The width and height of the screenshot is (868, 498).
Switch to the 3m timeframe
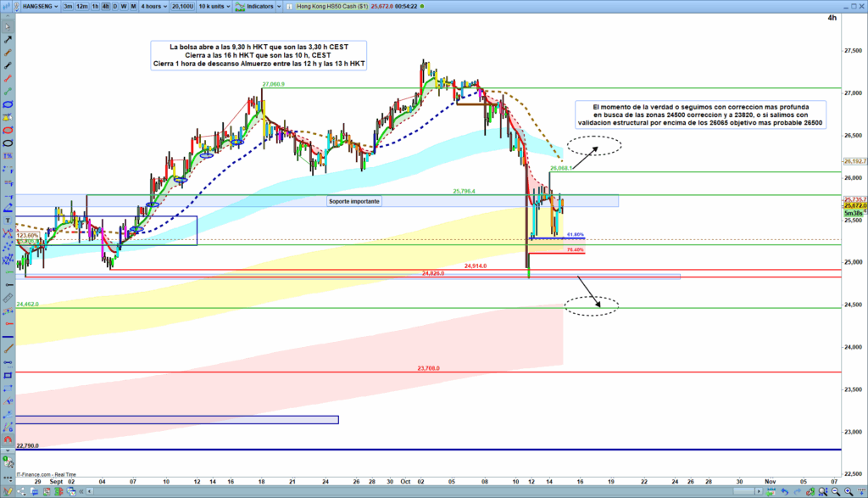[x=68, y=7]
